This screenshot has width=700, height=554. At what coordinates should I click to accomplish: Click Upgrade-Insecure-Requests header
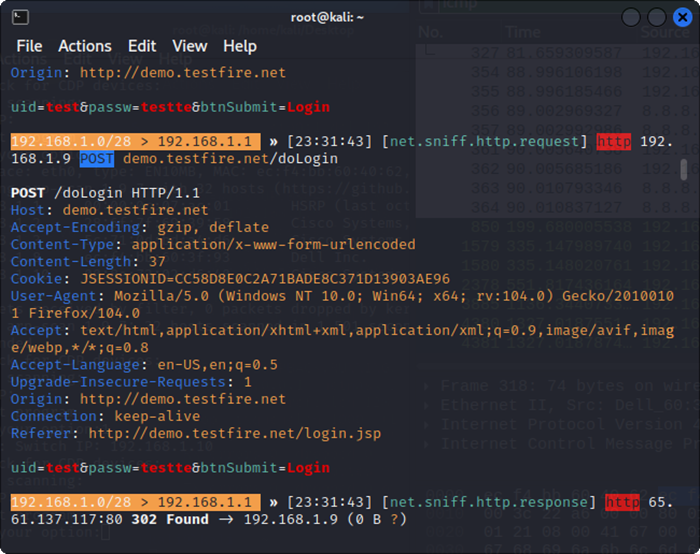click(x=131, y=382)
